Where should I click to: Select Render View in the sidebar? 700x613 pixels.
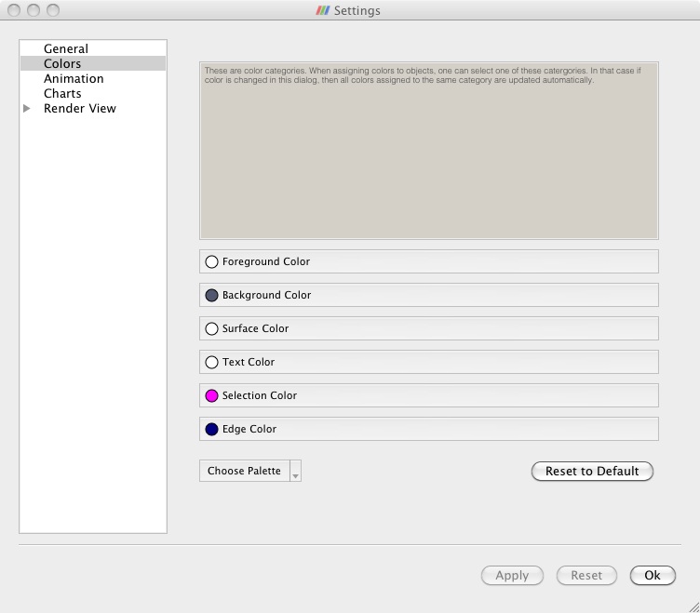pyautogui.click(x=80, y=109)
